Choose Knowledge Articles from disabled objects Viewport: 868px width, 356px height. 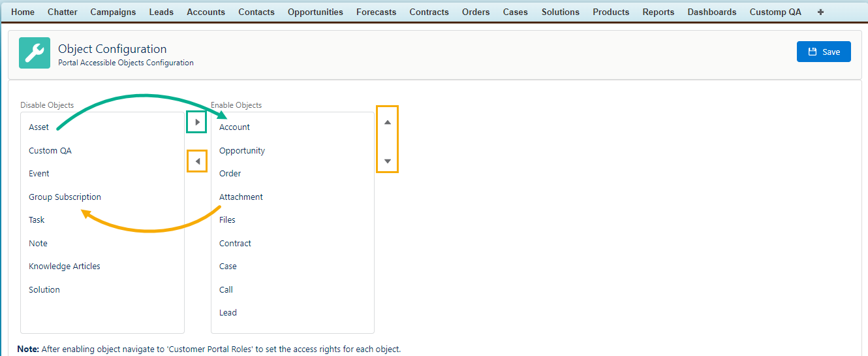click(x=65, y=267)
